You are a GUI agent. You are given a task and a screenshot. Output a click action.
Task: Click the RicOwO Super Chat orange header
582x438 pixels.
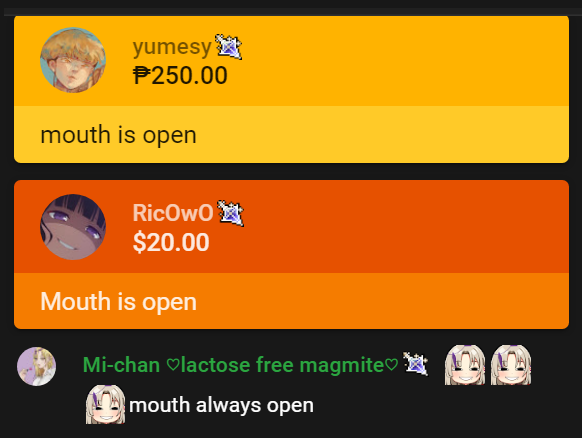point(291,227)
